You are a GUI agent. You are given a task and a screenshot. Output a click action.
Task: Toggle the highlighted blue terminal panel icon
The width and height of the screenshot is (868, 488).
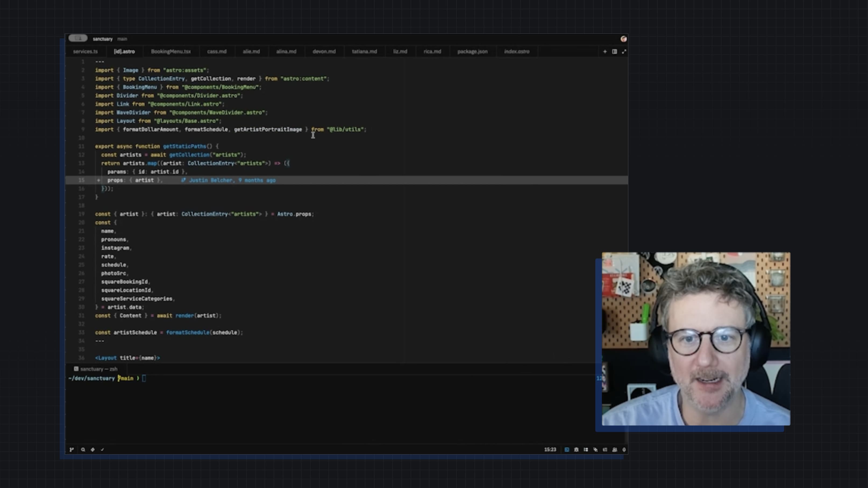567,450
